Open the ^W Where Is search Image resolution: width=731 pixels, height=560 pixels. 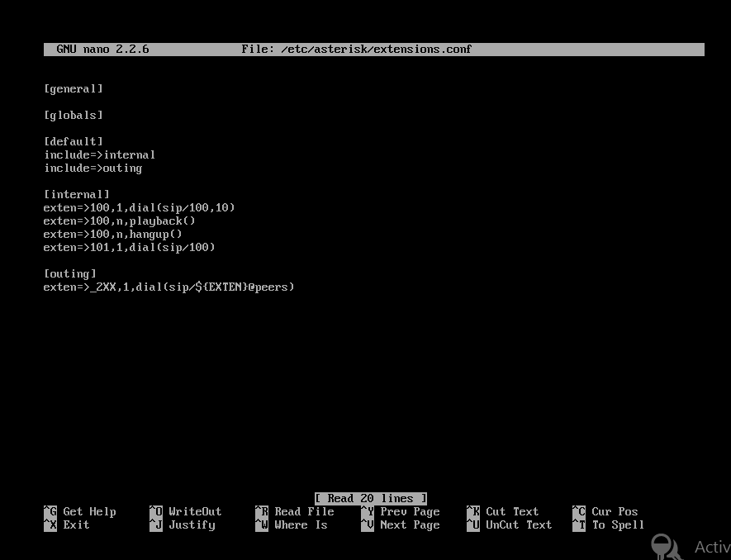pos(291,524)
